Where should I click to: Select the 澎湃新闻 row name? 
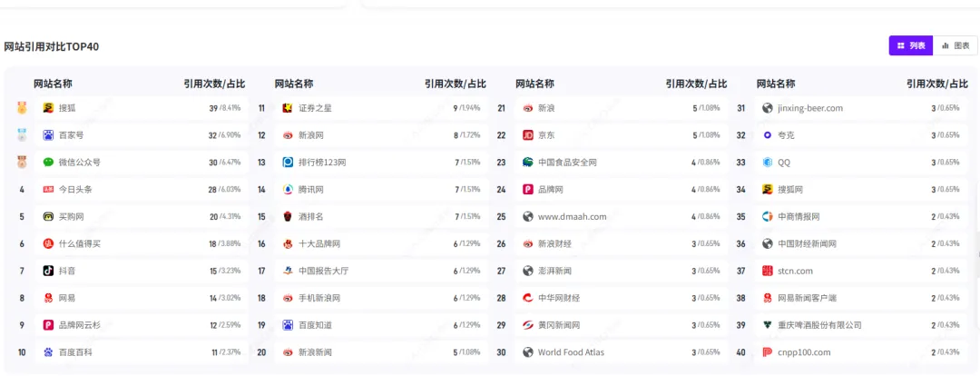pyautogui.click(x=554, y=271)
